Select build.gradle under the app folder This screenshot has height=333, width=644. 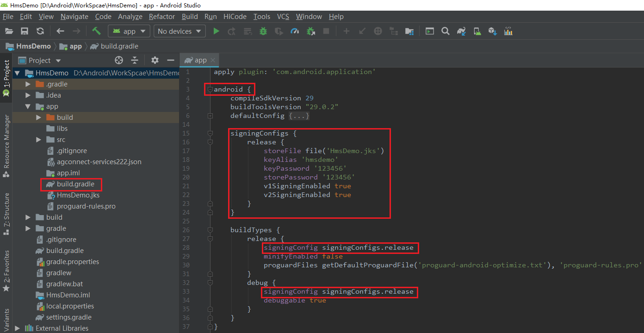pos(75,184)
